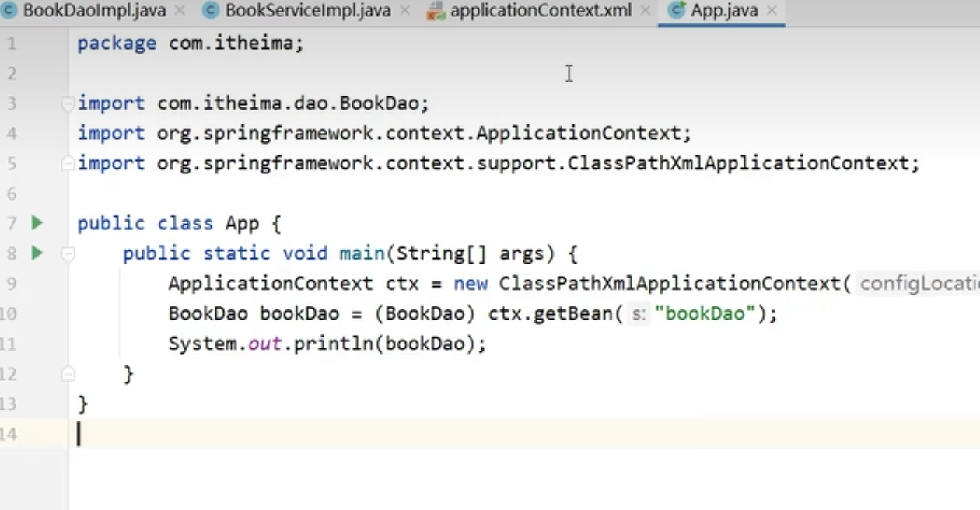The image size is (980, 510).
Task: Click the BookServiceImpl.java class icon
Action: pos(210,11)
